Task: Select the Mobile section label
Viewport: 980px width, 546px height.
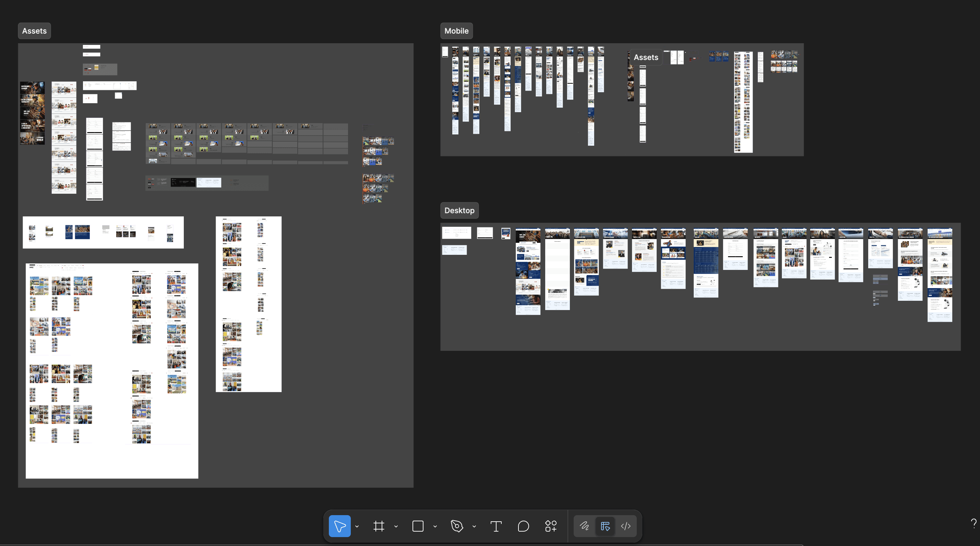Action: (x=456, y=31)
